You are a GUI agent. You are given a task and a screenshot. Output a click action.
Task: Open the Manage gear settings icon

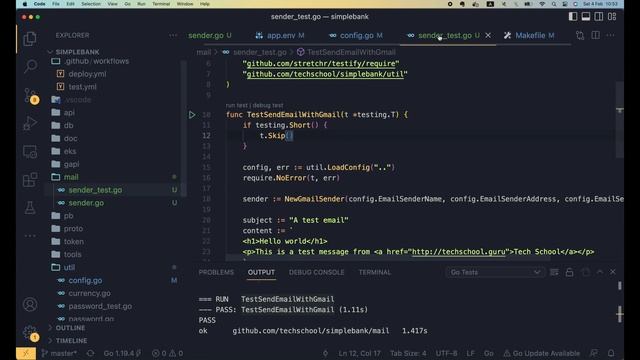[x=30, y=333]
